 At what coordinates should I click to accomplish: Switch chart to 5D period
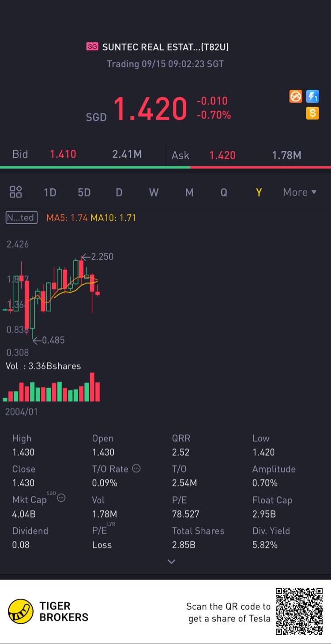84,192
